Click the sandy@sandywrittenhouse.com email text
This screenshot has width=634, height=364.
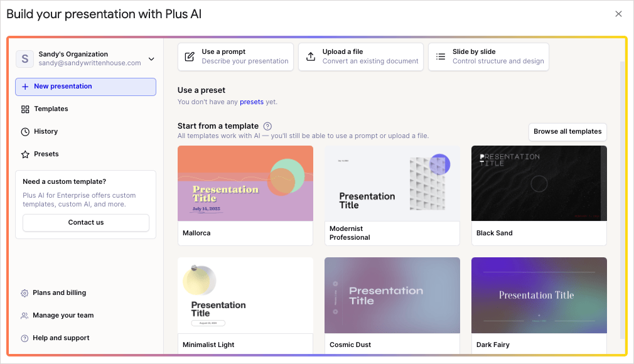(x=90, y=63)
